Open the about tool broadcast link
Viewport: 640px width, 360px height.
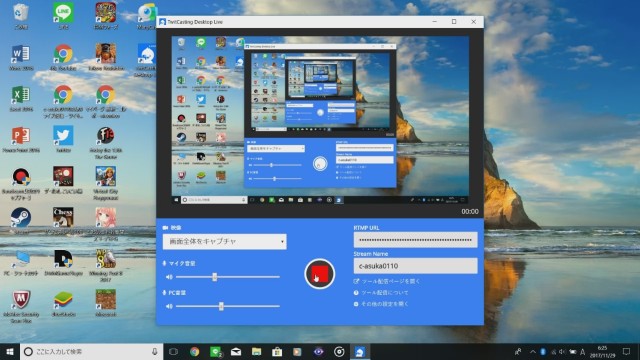381,293
